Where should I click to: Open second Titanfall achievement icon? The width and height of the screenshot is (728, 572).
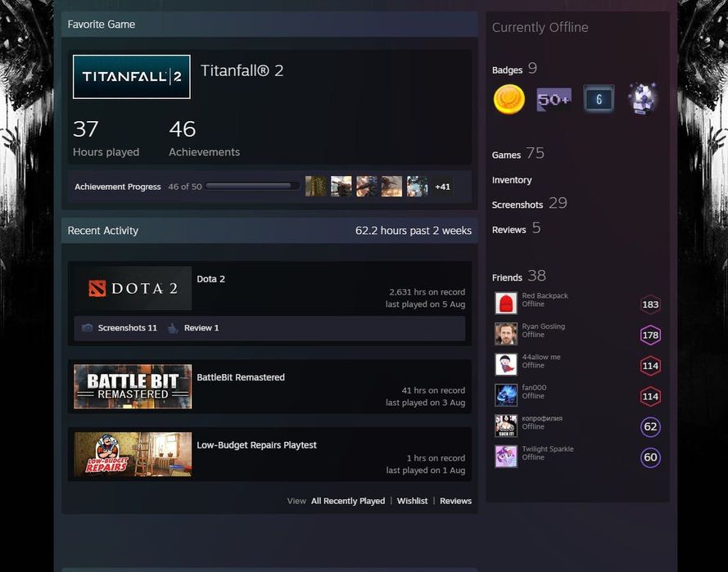[x=341, y=187]
